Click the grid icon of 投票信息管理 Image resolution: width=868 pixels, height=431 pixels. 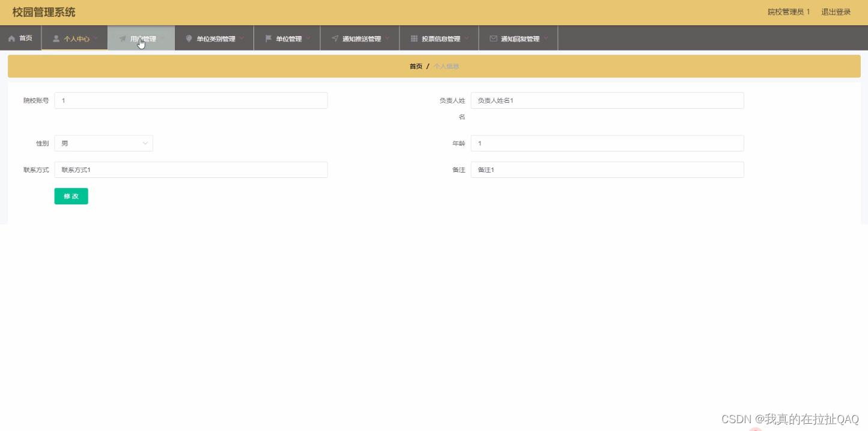[x=414, y=38]
